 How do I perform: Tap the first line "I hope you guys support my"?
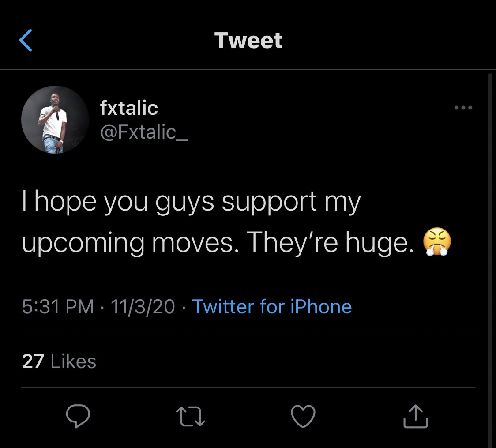(x=191, y=202)
